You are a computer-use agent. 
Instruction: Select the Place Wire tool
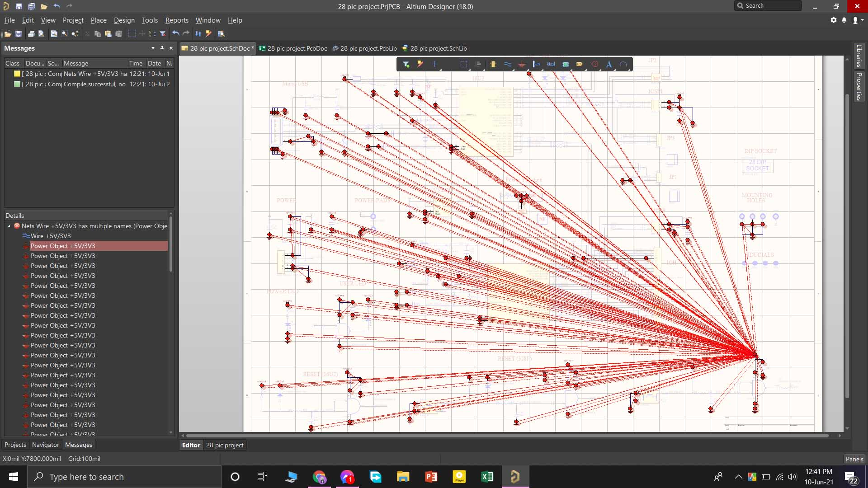click(x=507, y=64)
